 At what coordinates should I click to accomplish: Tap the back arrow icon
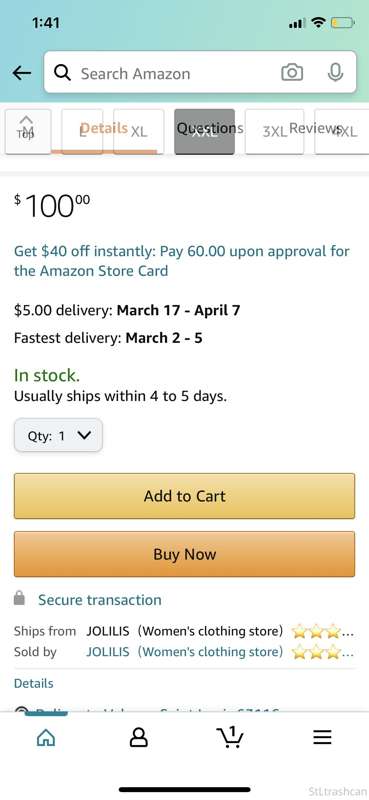point(22,73)
